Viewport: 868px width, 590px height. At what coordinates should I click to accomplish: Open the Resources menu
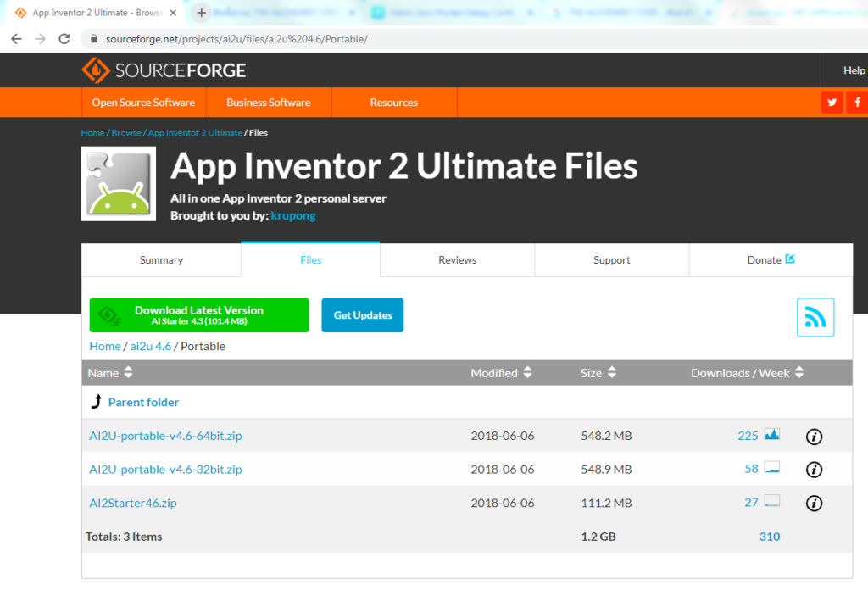[394, 103]
